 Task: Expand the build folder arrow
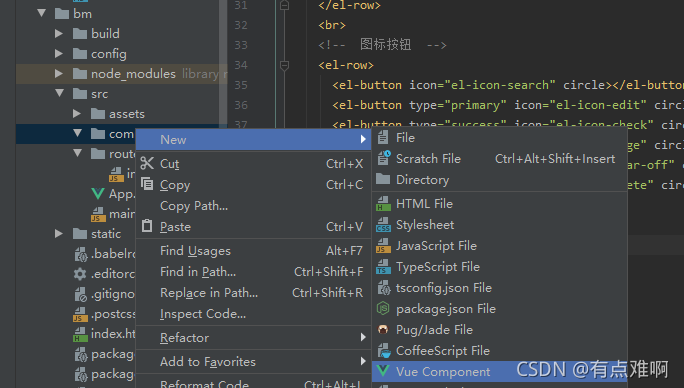click(x=58, y=33)
